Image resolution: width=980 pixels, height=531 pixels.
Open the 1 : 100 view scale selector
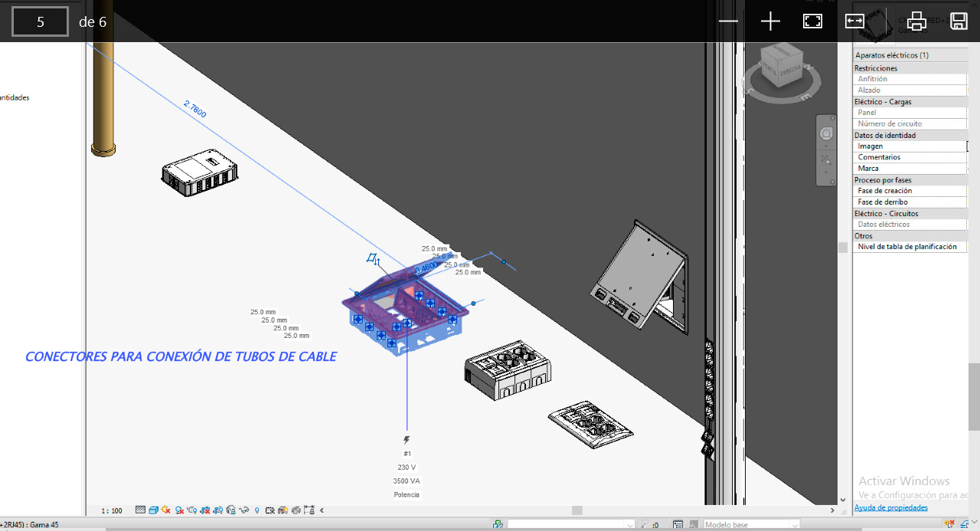(x=112, y=510)
